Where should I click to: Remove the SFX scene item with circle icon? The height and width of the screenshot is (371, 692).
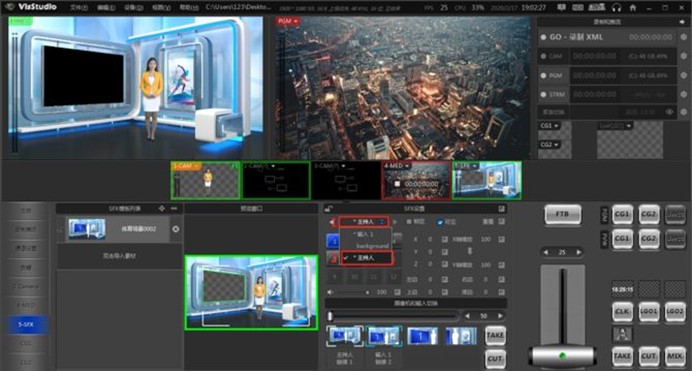pos(176,229)
